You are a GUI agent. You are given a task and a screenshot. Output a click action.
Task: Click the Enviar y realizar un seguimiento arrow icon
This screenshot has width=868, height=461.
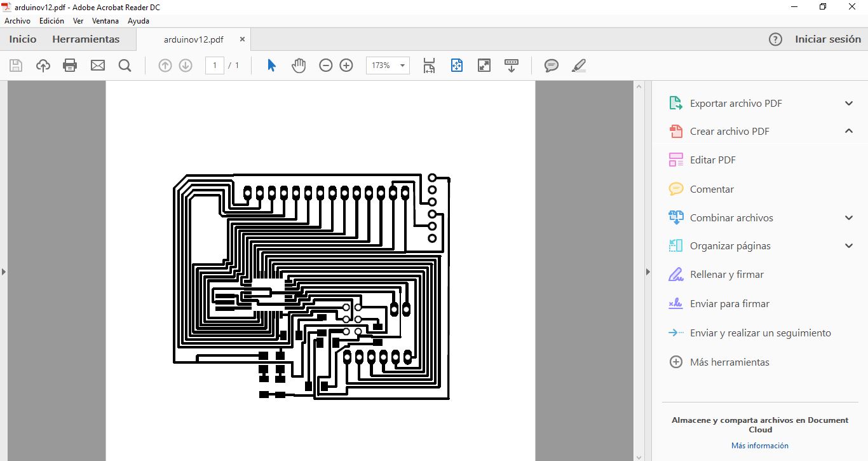point(676,333)
